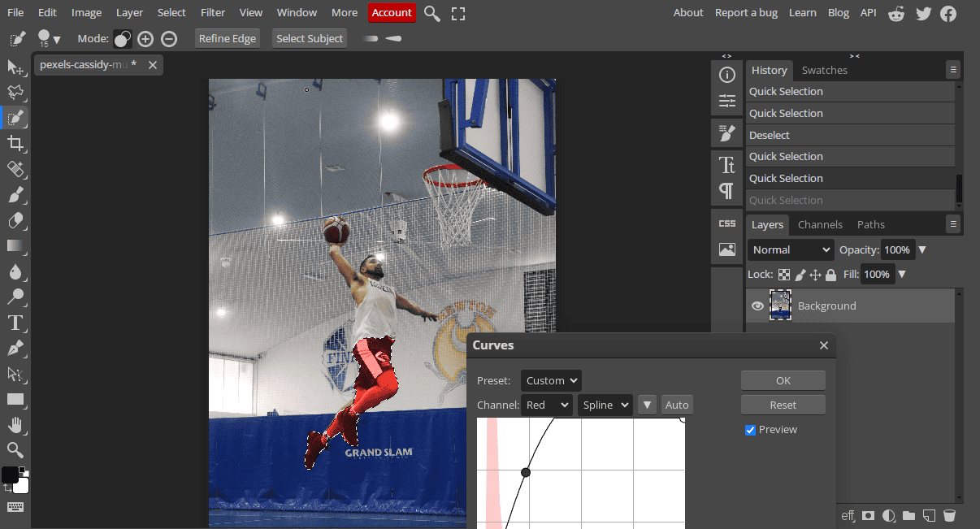This screenshot has width=980, height=529.
Task: Hide the Background layer eye
Action: [757, 306]
